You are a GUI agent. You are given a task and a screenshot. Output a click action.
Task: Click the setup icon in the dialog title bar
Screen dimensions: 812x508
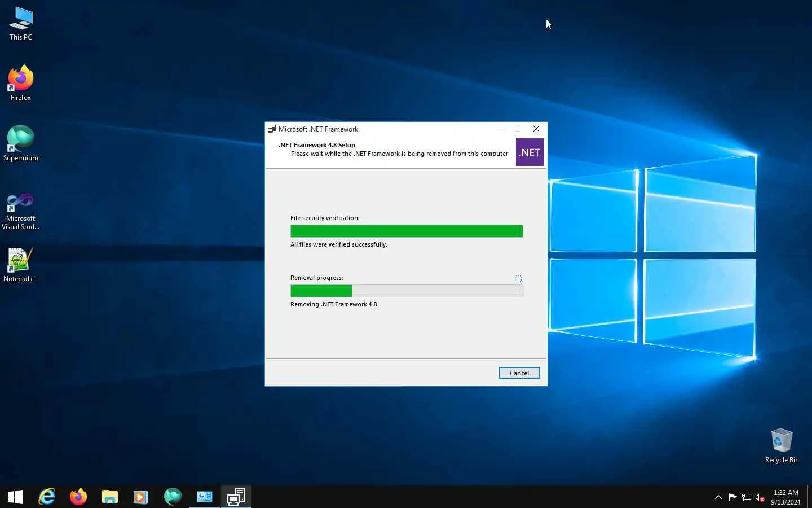(272, 129)
